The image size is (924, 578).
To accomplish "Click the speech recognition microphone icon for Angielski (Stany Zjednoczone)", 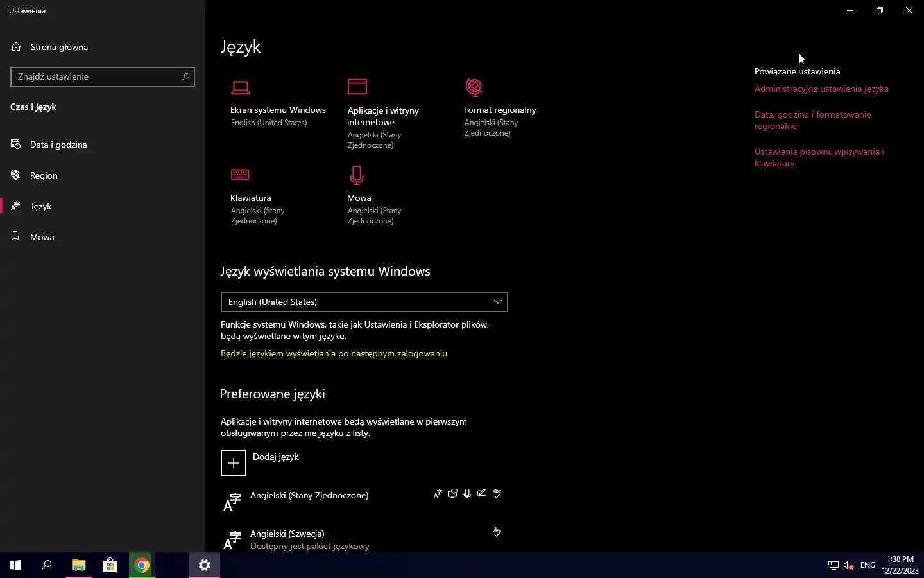I will (x=467, y=494).
